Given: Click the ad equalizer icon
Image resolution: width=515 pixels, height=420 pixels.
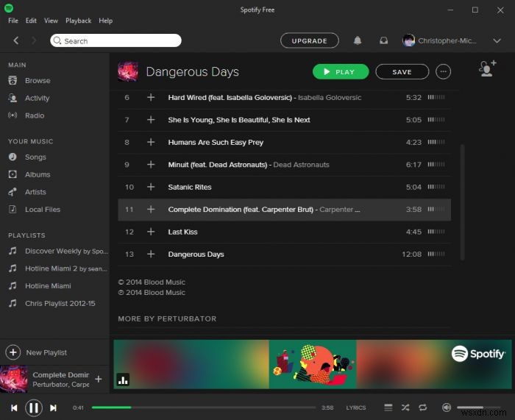Looking at the screenshot, I should [123, 380].
